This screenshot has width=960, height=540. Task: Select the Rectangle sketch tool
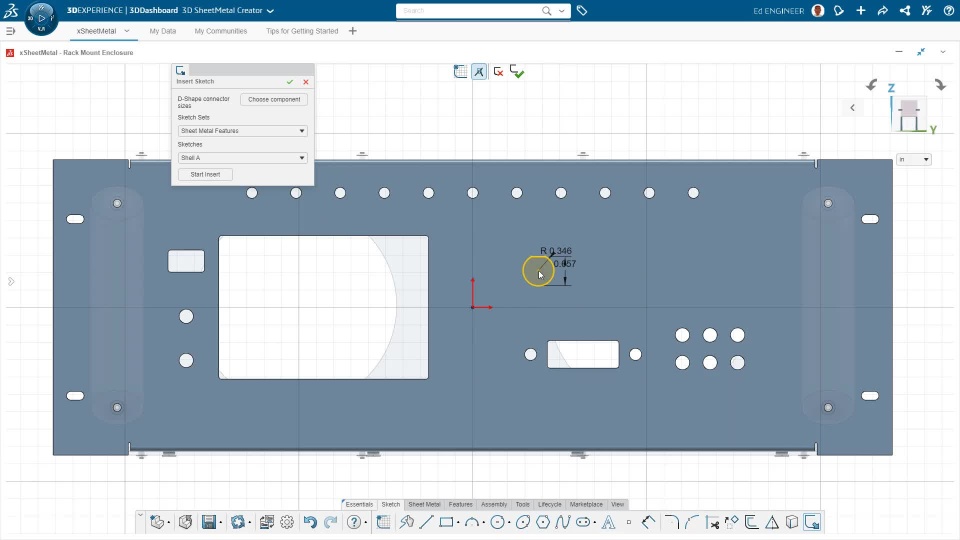tap(446, 522)
